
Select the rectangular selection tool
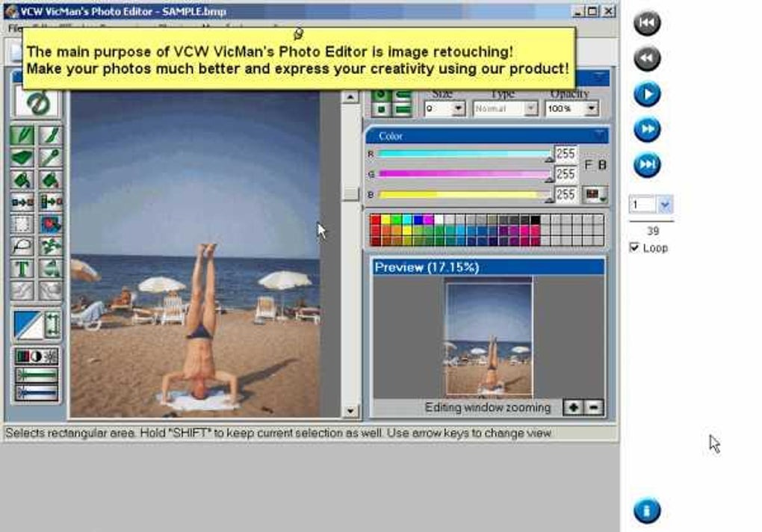[x=22, y=224]
